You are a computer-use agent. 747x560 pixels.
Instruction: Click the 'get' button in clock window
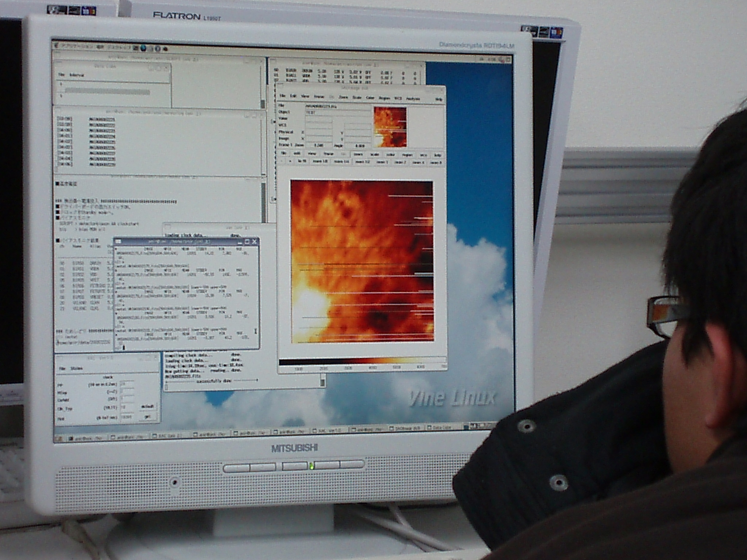[x=147, y=416]
